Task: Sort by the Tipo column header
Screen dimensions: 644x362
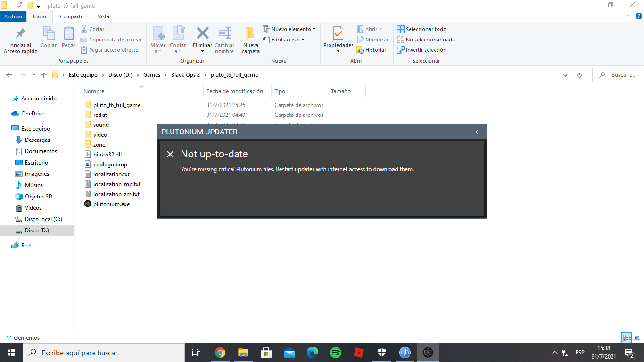Action: pos(280,91)
